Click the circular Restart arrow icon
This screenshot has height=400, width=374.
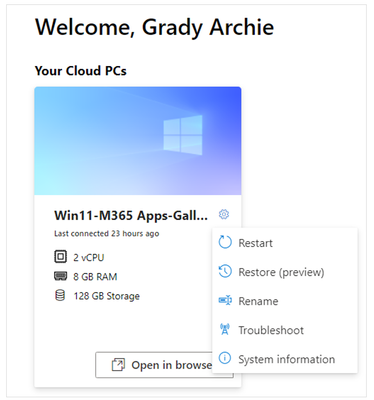(225, 242)
